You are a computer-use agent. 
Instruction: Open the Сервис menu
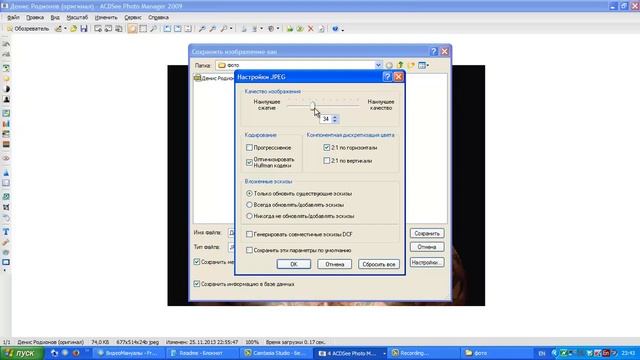tap(133, 18)
